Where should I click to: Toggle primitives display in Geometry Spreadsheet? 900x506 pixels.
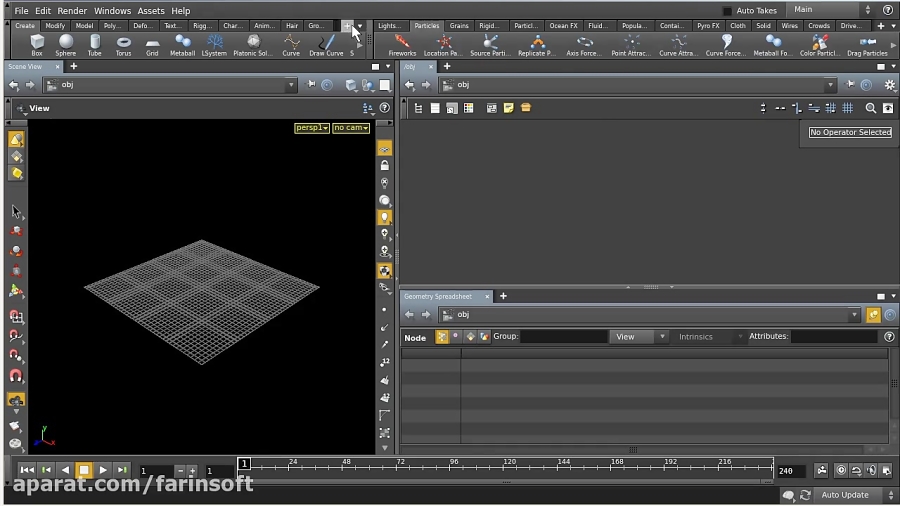click(x=470, y=337)
